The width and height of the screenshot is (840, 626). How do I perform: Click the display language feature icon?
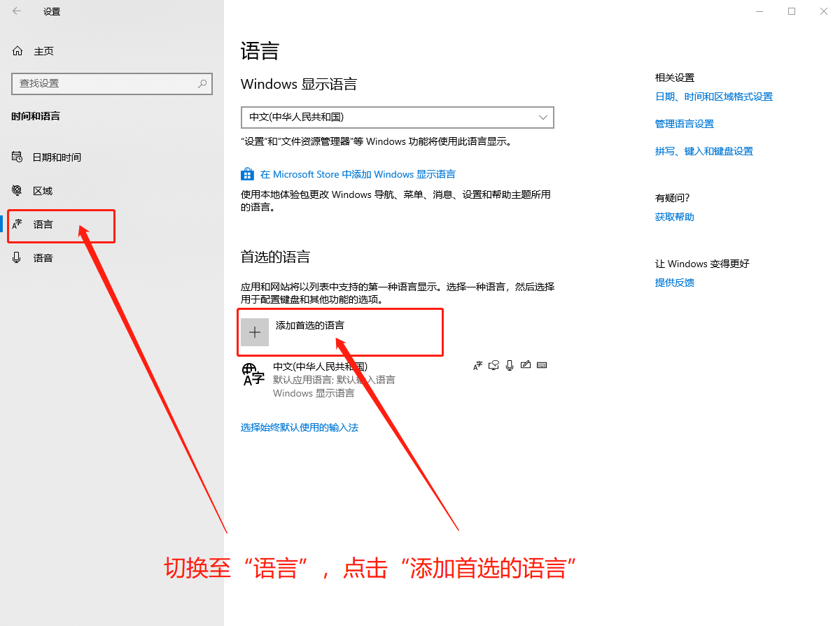tap(478, 365)
